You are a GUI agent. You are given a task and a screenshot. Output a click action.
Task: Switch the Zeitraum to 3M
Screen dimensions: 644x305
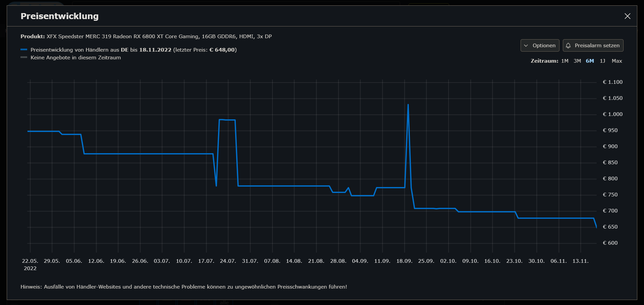click(x=577, y=61)
